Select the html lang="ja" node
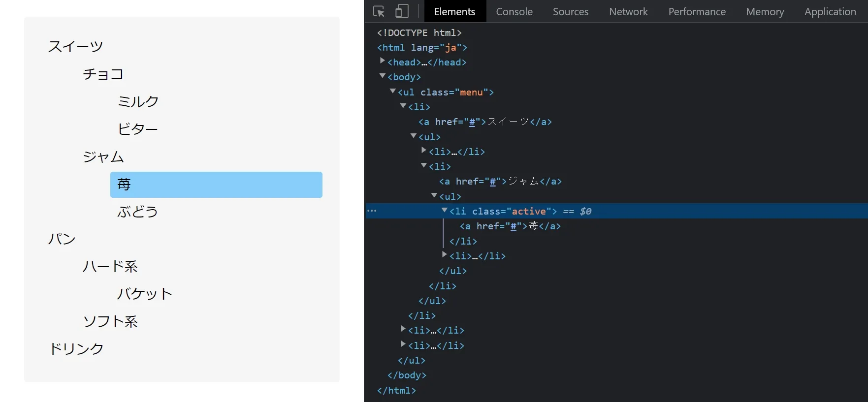This screenshot has width=868, height=402. (422, 48)
